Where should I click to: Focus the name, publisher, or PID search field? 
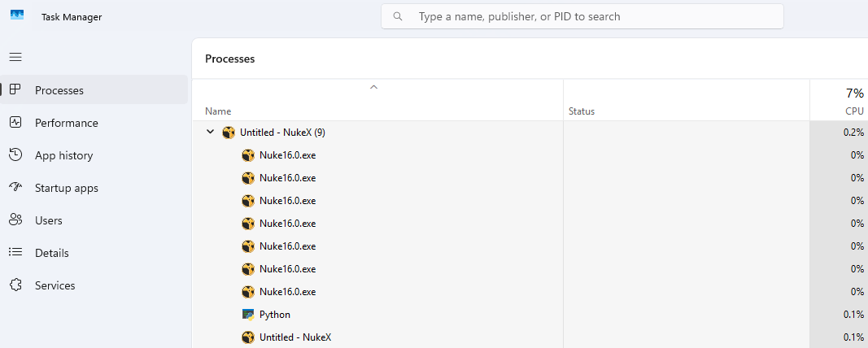tap(582, 16)
